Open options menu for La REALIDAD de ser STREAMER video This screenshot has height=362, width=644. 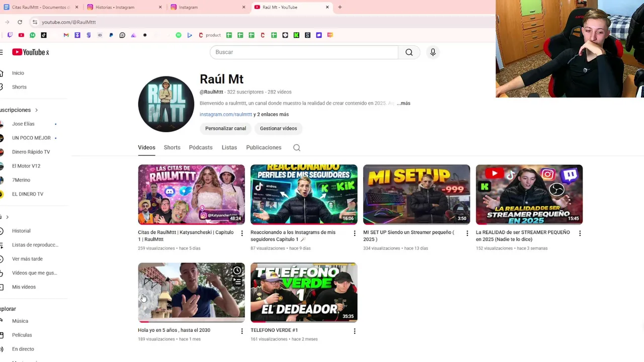(580, 233)
